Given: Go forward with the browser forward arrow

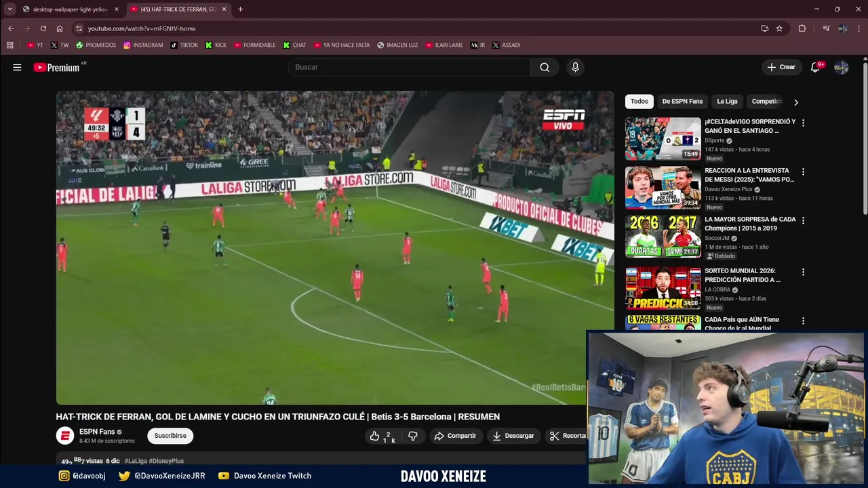Looking at the screenshot, I should (x=27, y=28).
